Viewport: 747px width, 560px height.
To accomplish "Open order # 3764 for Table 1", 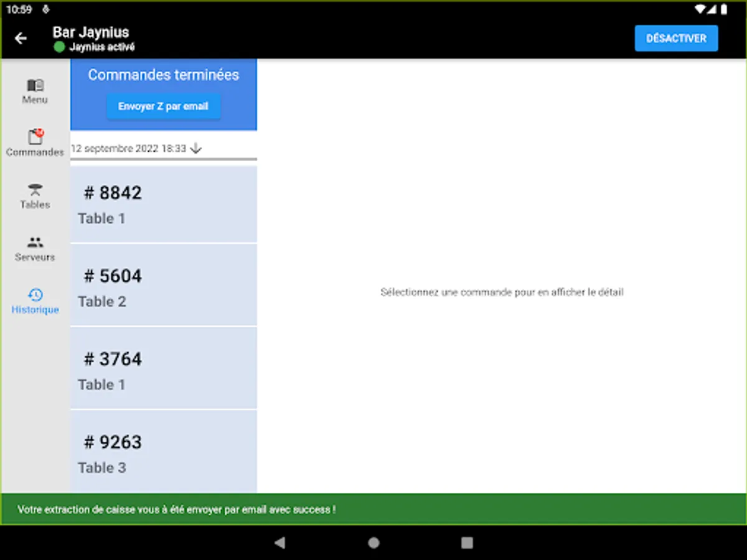I will pos(164,368).
